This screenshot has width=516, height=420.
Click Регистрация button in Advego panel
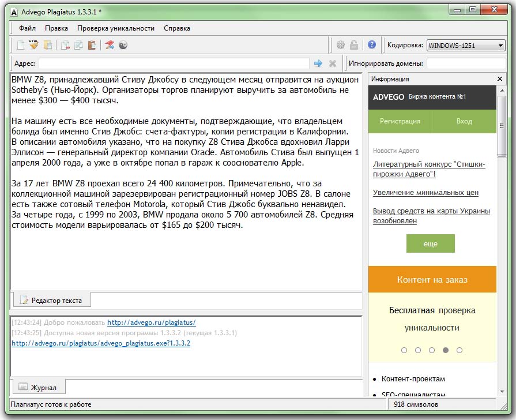click(400, 121)
